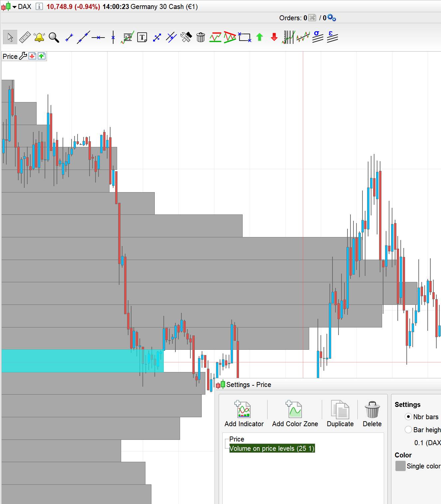Open Price panel settings via wrench icon
This screenshot has width=441, height=504.
[x=23, y=56]
